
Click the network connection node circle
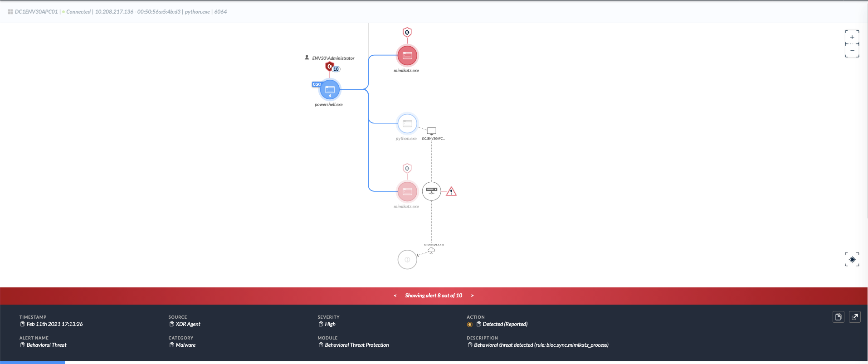pos(431,191)
